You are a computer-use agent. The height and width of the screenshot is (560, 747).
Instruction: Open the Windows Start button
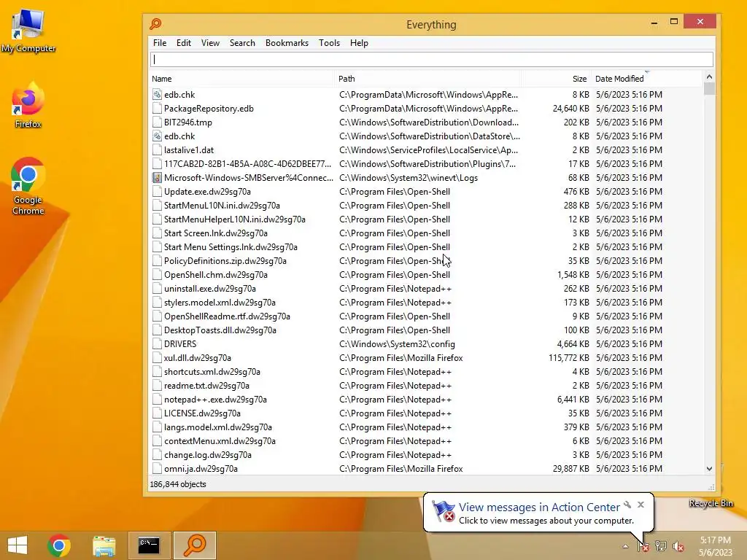[x=18, y=545]
